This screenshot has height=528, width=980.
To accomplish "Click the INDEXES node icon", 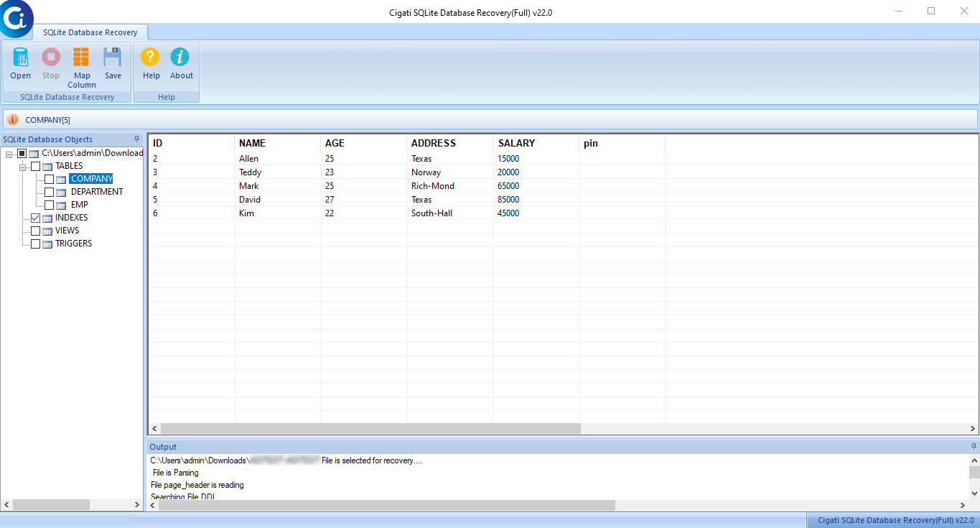I will (x=47, y=218).
